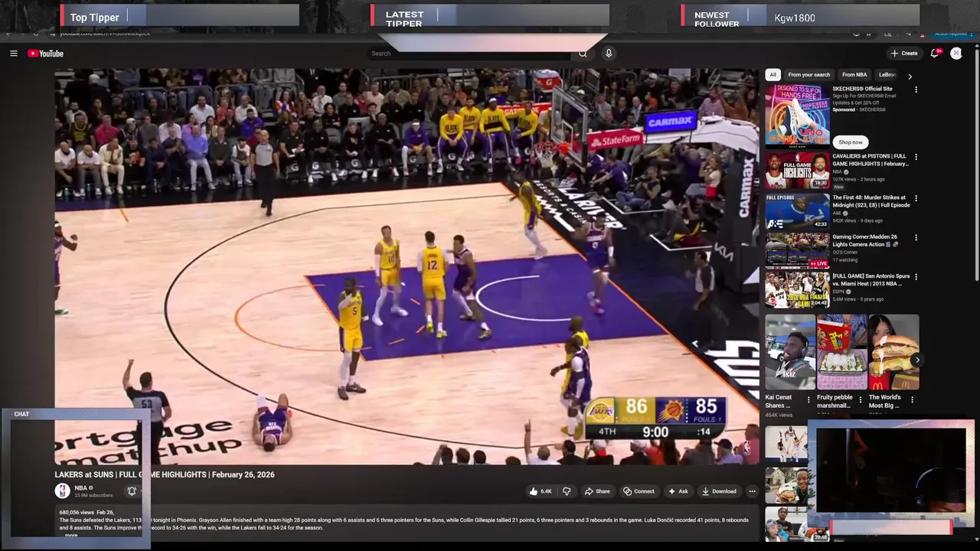Dislike the video with thumbs down
The height and width of the screenshot is (551, 980).
[567, 491]
